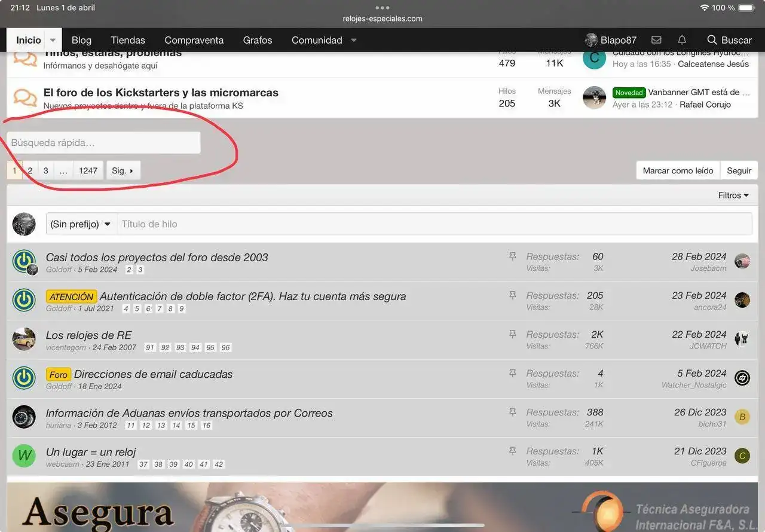The width and height of the screenshot is (765, 532).
Task: Open thread Un lugar = un reloj
Action: coord(91,452)
